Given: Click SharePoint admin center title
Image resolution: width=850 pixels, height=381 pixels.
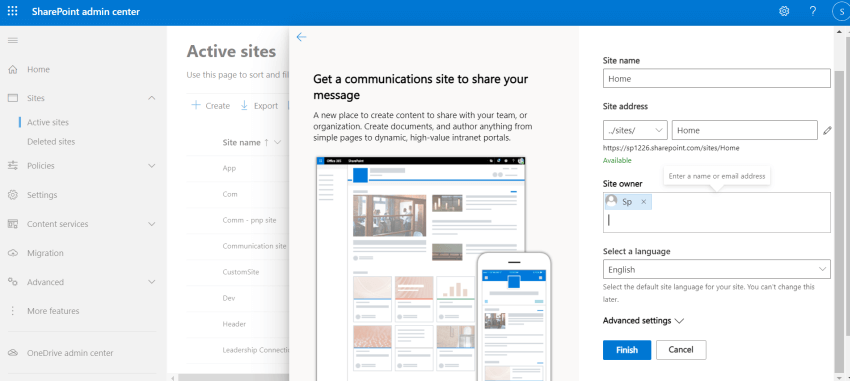Looking at the screenshot, I should pos(86,12).
